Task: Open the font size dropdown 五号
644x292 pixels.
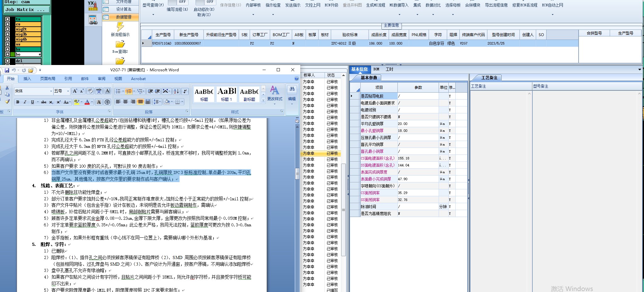Action: (68, 91)
